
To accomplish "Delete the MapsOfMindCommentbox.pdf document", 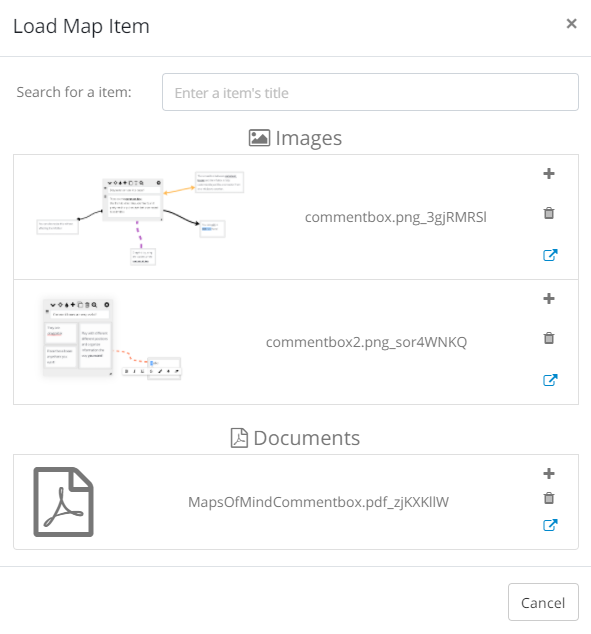I will click(549, 498).
